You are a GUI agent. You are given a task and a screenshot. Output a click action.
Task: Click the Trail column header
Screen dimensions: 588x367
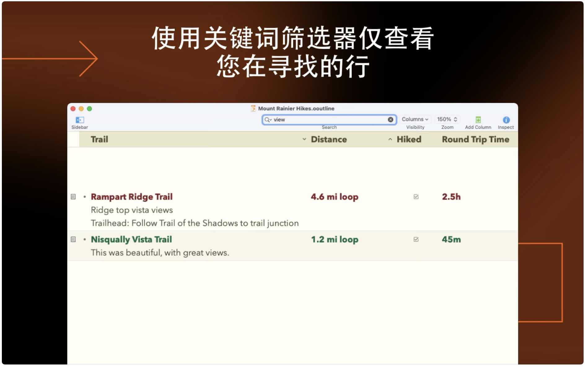pyautogui.click(x=99, y=140)
